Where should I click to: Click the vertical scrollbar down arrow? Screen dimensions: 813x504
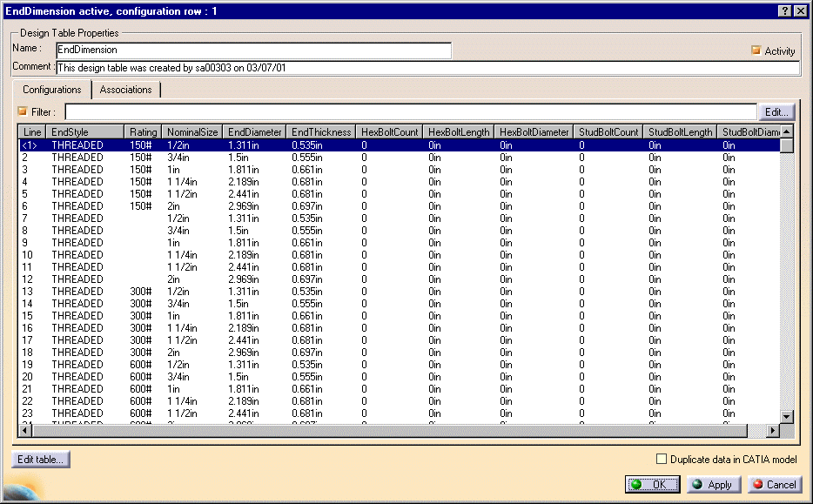click(787, 416)
